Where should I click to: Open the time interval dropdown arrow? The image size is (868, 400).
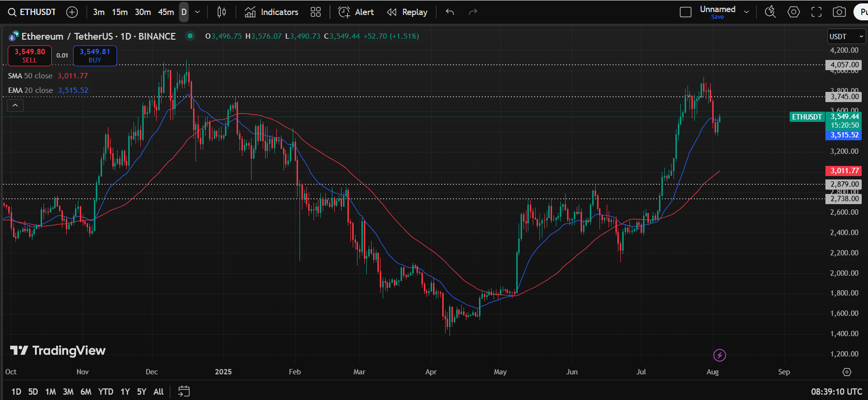coord(197,12)
